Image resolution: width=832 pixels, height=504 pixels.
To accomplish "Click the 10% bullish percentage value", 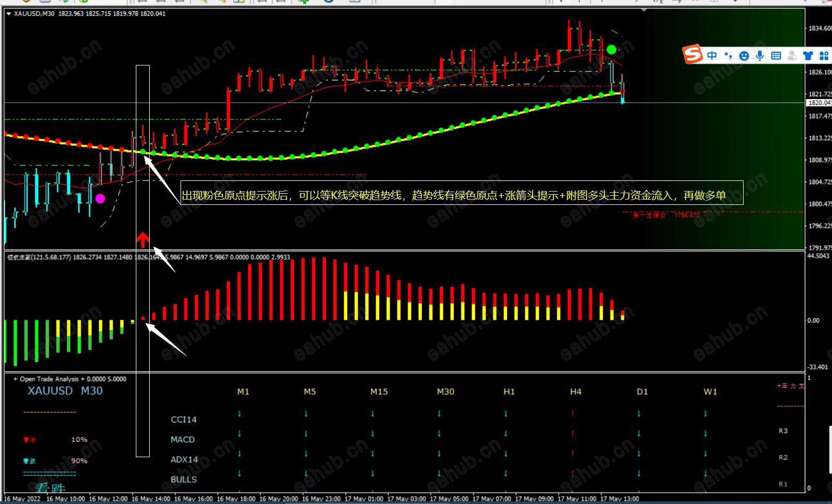I will [x=79, y=440].
